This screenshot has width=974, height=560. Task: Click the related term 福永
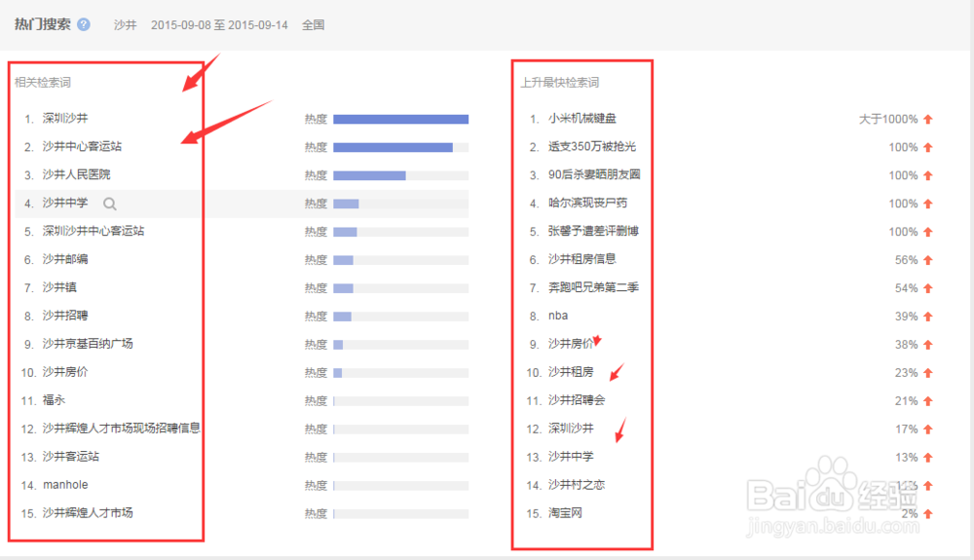click(54, 400)
